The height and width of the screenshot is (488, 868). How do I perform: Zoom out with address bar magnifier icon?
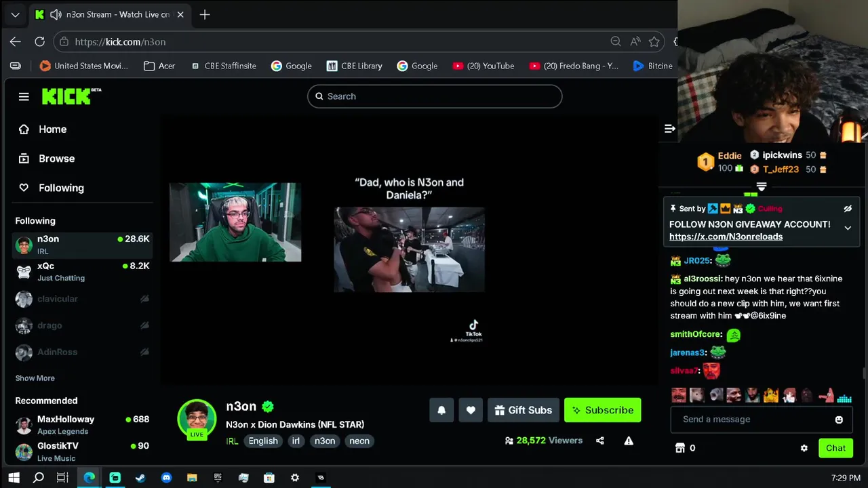(x=616, y=41)
